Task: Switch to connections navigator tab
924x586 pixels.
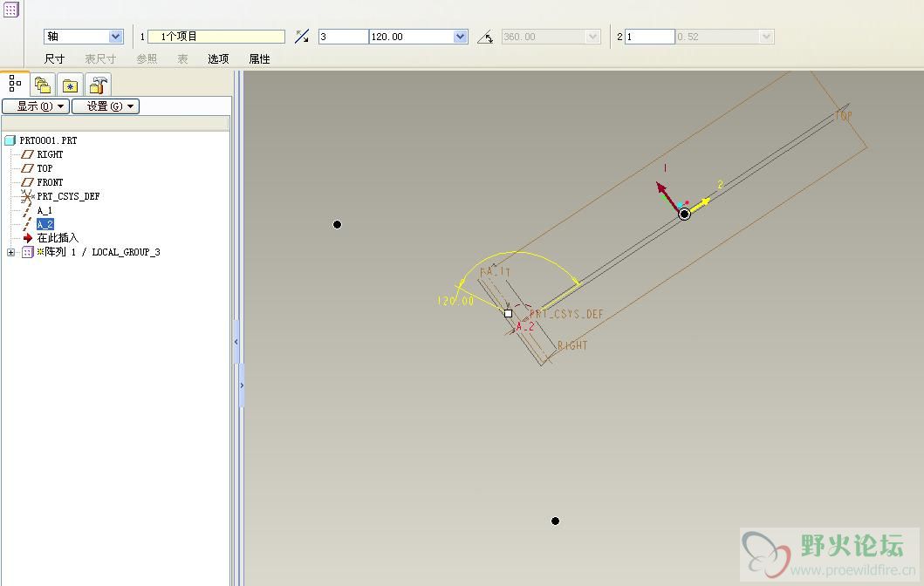Action: click(98, 85)
